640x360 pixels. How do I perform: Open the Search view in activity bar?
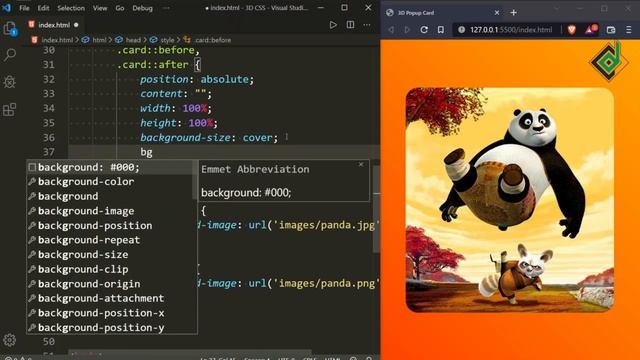click(x=10, y=55)
